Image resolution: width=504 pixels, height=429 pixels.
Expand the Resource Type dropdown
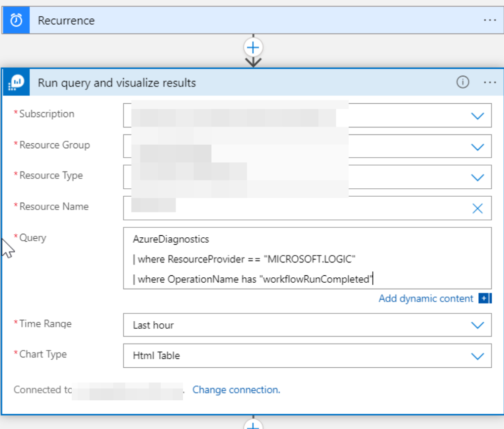coord(477,177)
